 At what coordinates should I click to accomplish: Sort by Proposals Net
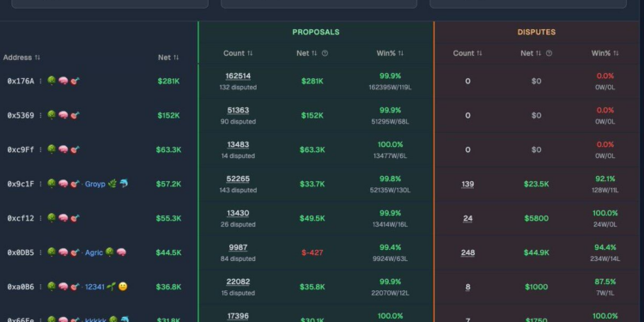[307, 53]
